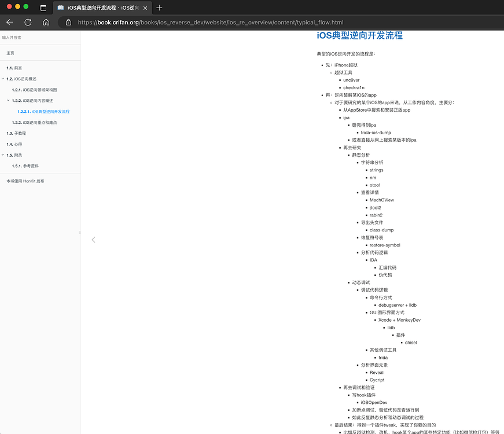Open a new tab with plus icon
The image size is (504, 434).
pos(159,8)
